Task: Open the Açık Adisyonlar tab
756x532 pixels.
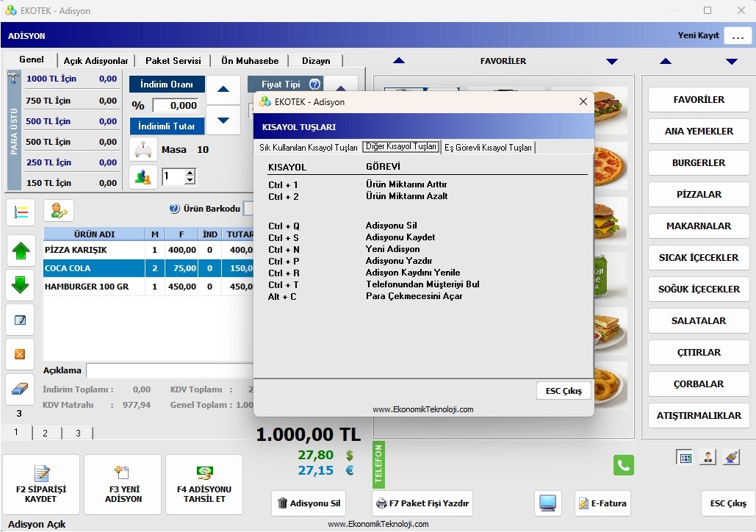Action: click(x=96, y=61)
